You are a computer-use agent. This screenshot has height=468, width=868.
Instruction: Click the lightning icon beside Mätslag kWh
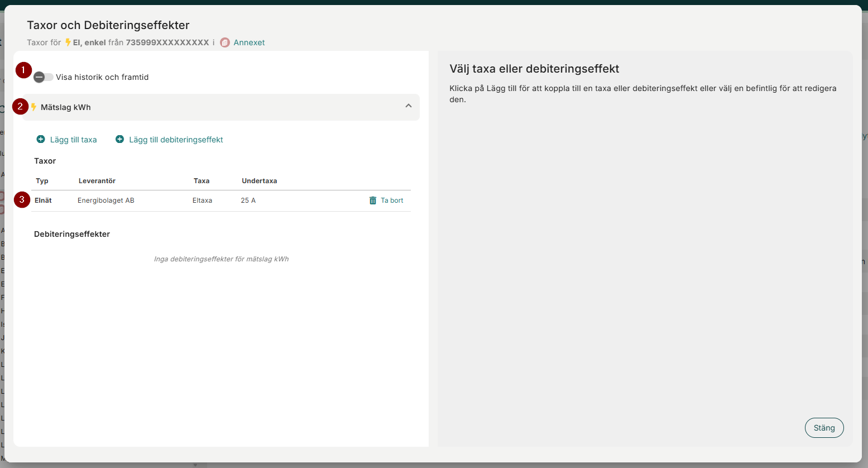[x=34, y=107]
